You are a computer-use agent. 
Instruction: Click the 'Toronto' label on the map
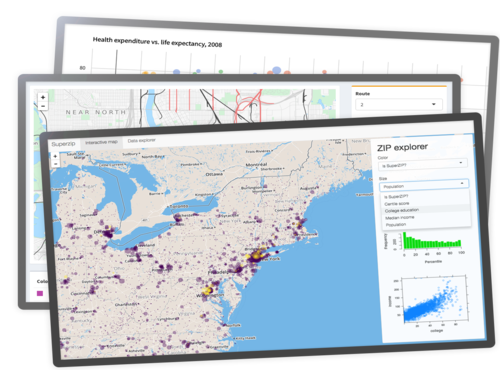coord(179,206)
